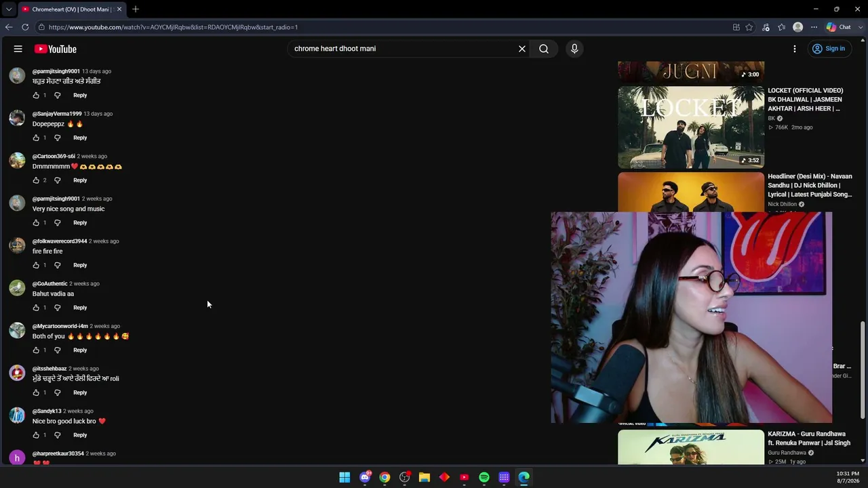The image size is (868, 488).
Task: Open Google Chrome from the taskbar
Action: pyautogui.click(x=384, y=477)
